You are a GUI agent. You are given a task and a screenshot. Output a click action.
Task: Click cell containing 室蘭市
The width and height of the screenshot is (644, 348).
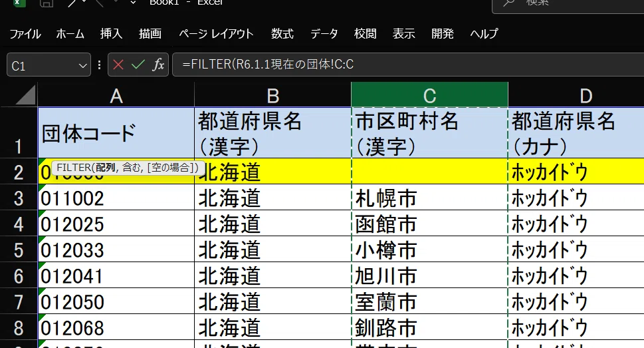pyautogui.click(x=429, y=301)
